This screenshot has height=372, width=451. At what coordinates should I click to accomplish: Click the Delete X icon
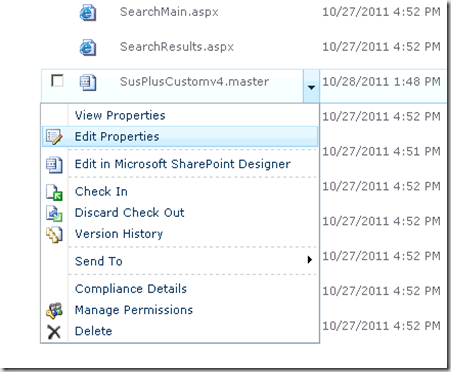pos(54,332)
